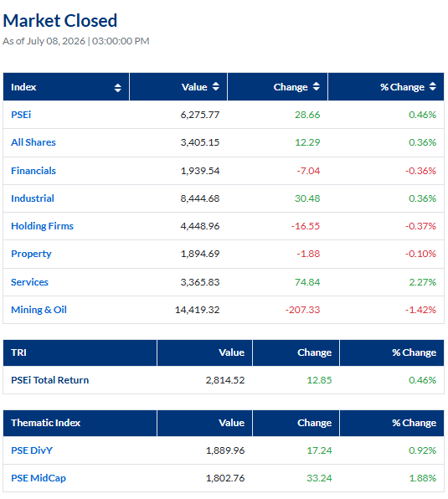This screenshot has width=448, height=499.
Task: Open the PSE DivY thematic index
Action: 32,450
